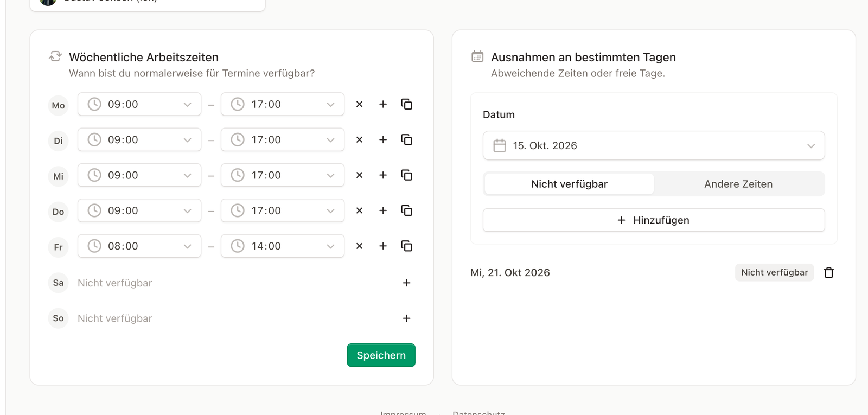Click the Sa day label
Screen dimensions: 868x415
(x=59, y=283)
